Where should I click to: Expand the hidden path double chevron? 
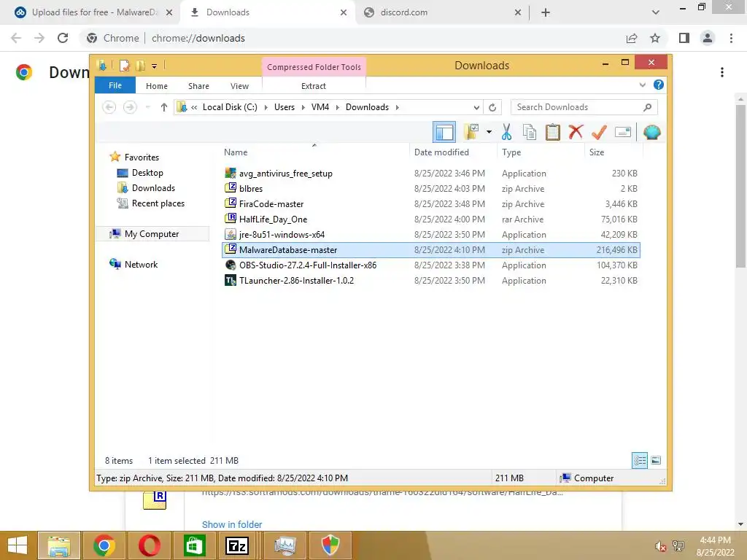194,107
